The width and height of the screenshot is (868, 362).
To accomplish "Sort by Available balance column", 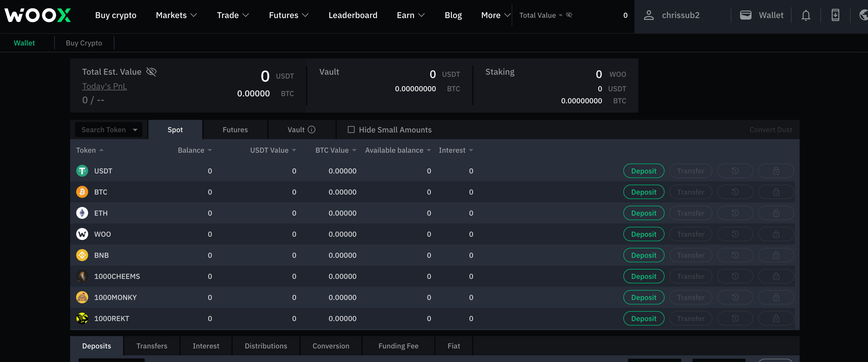I will [398, 150].
